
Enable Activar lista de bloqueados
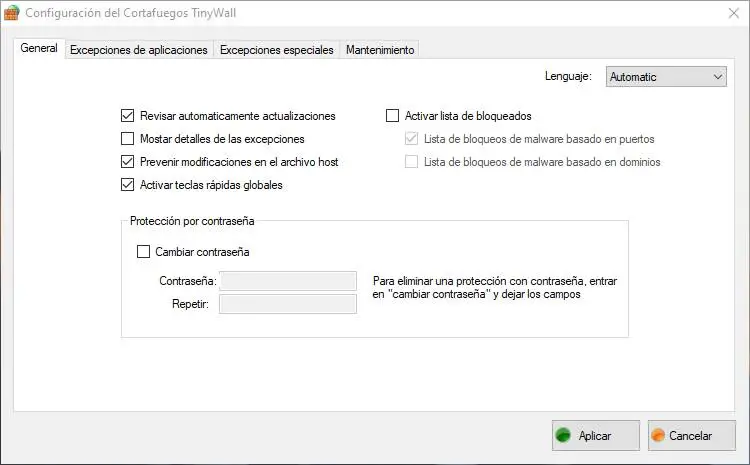coord(393,116)
